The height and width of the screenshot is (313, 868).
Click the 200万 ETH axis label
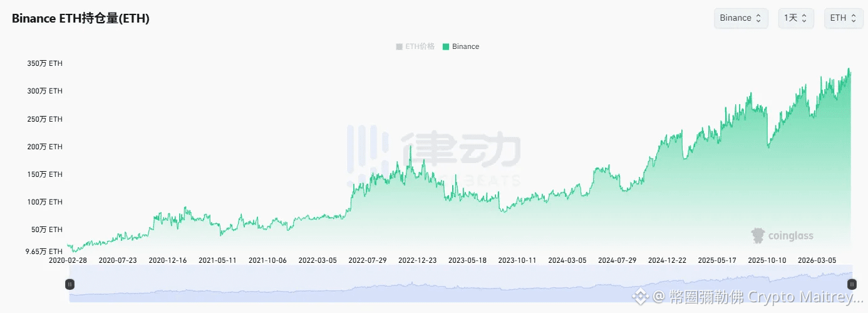(x=45, y=146)
